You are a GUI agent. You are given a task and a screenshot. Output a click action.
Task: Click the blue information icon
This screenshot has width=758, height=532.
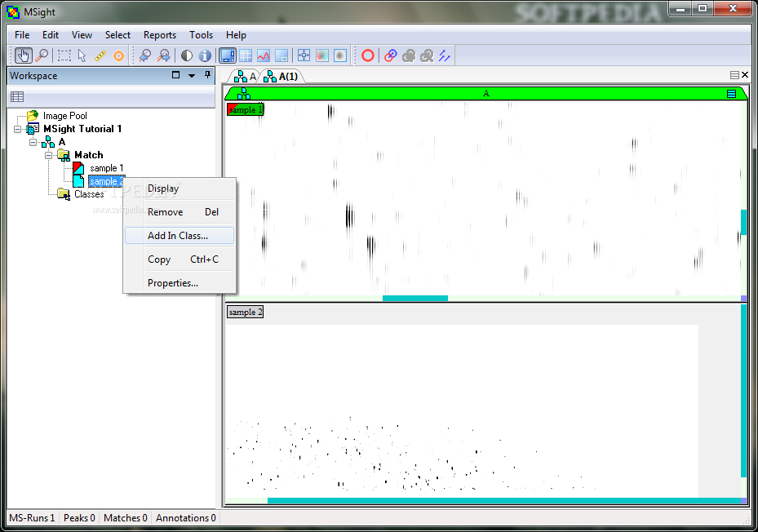205,55
